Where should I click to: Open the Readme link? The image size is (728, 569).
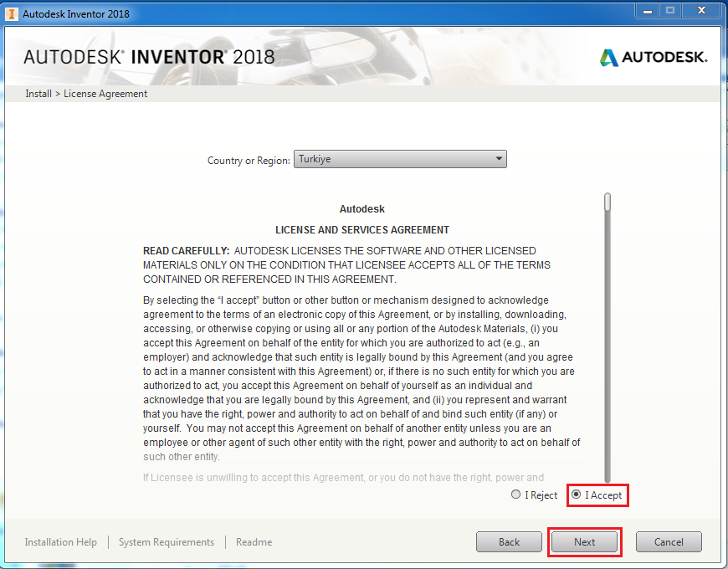click(x=254, y=542)
